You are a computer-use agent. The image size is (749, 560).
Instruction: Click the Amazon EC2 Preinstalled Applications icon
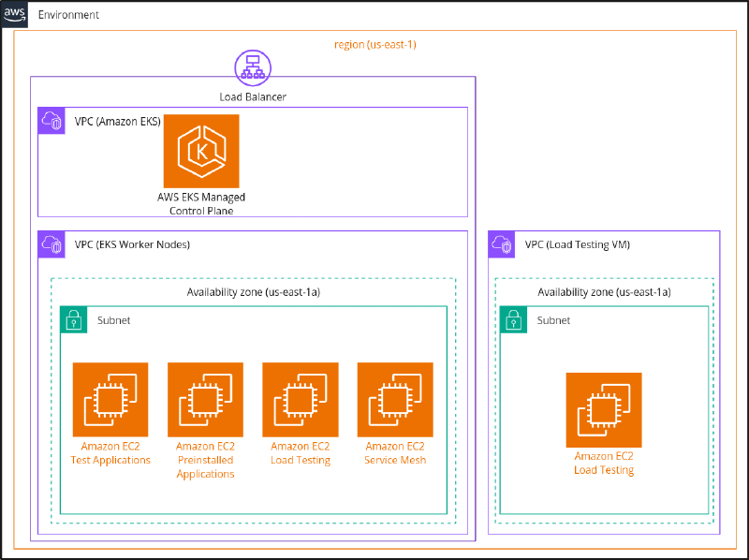tap(205, 399)
